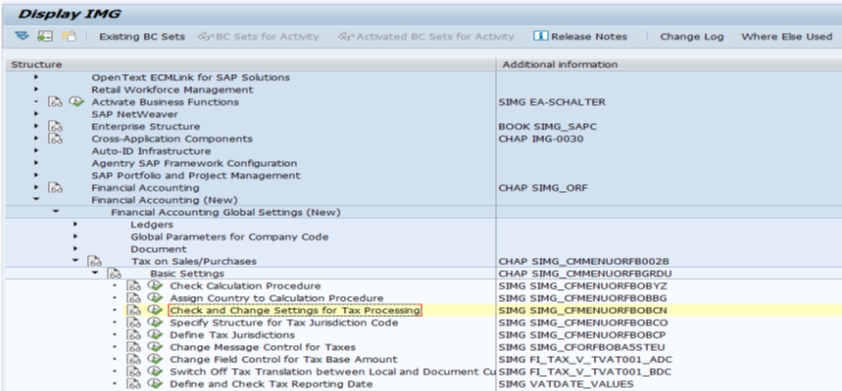This screenshot has width=842, height=391.
Task: Click the BC Sets toolbar icon
Action: [45, 36]
